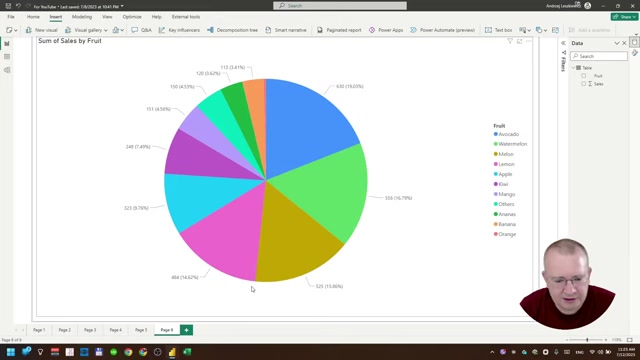Open the Windows Start menu
640x360 pixels.
tap(11, 352)
